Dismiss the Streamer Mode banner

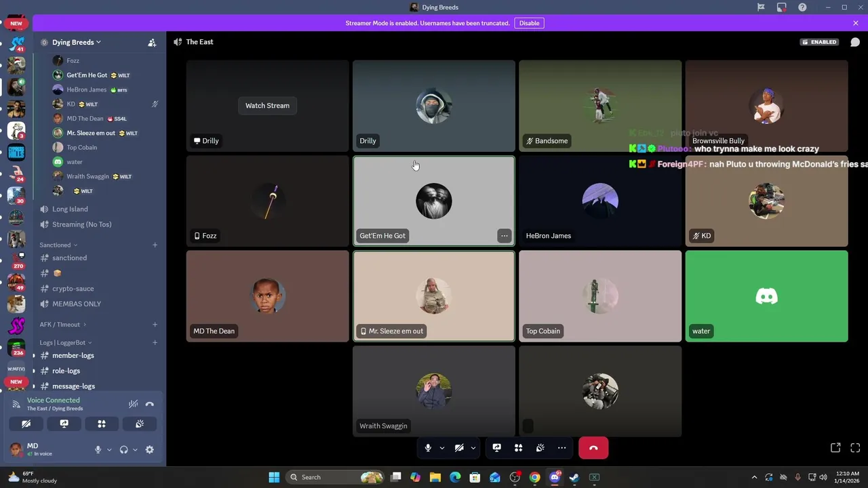pos(856,23)
